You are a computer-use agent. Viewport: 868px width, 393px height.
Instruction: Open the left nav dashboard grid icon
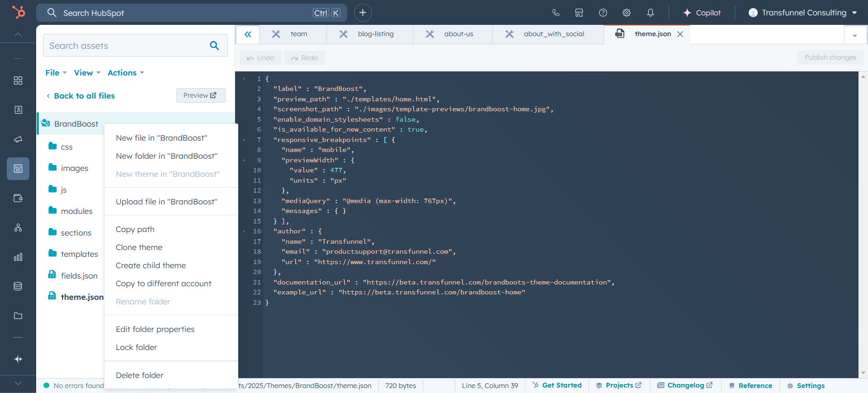click(18, 80)
